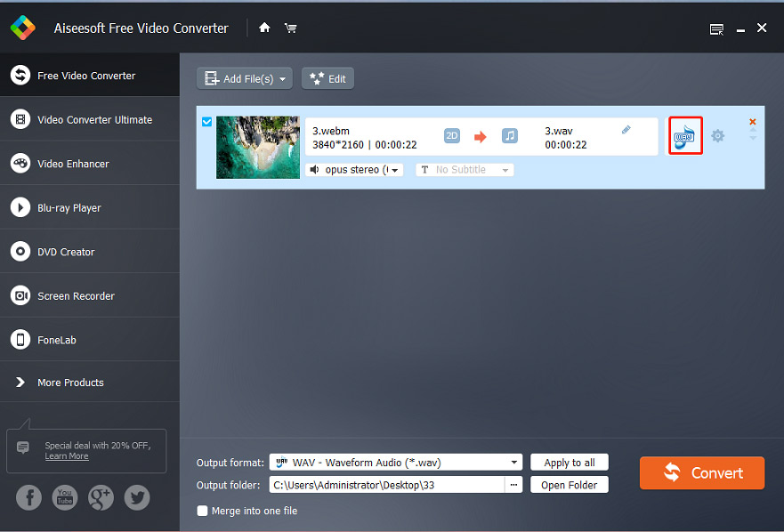Open the Google Plus icon
Screen dimensions: 784x532
pyautogui.click(x=101, y=497)
